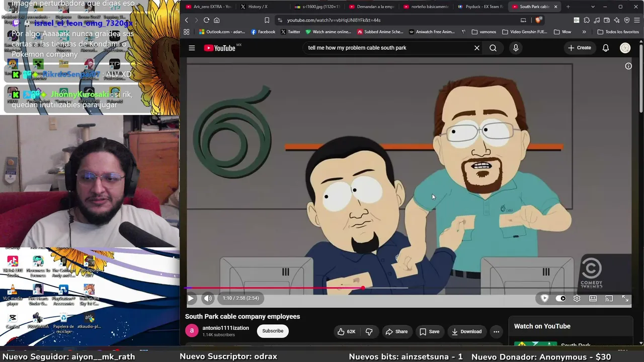
Task: Switch to the norteño básicamente tab
Action: [x=426, y=7]
